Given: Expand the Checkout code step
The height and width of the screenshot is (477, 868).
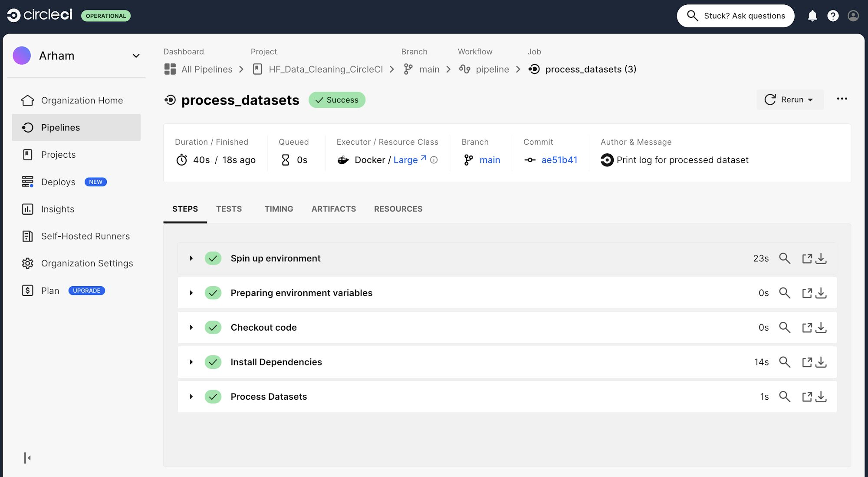Looking at the screenshot, I should [x=191, y=328].
